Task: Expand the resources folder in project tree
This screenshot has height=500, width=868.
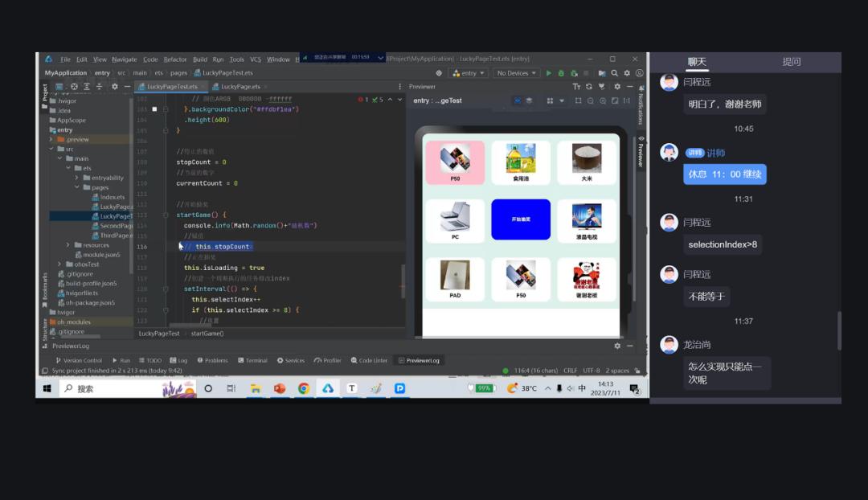Action: [x=68, y=245]
